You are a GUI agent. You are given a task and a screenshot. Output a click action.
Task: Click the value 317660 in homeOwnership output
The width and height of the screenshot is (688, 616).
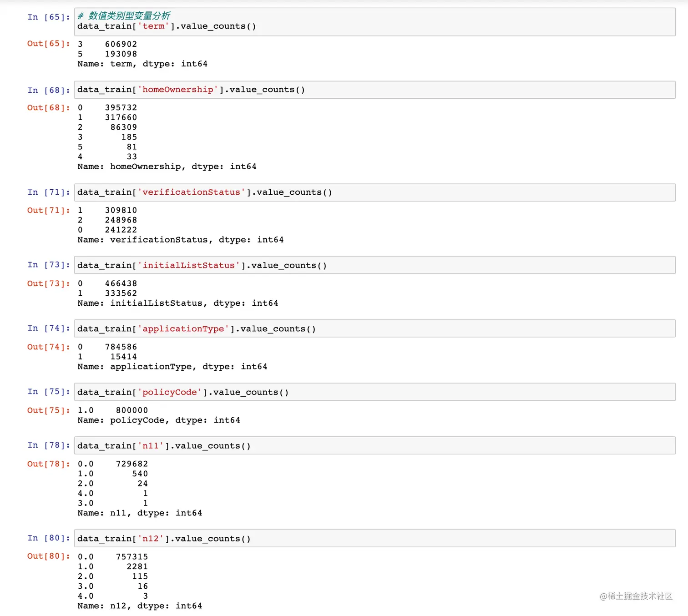121,117
